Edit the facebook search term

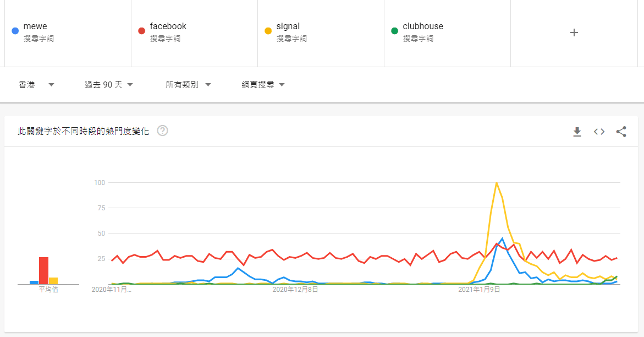(168, 26)
